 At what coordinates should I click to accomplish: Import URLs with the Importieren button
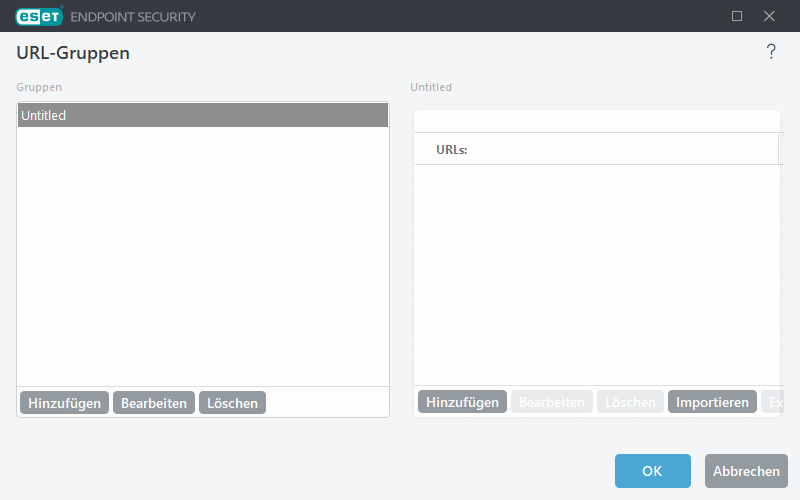[x=712, y=402]
